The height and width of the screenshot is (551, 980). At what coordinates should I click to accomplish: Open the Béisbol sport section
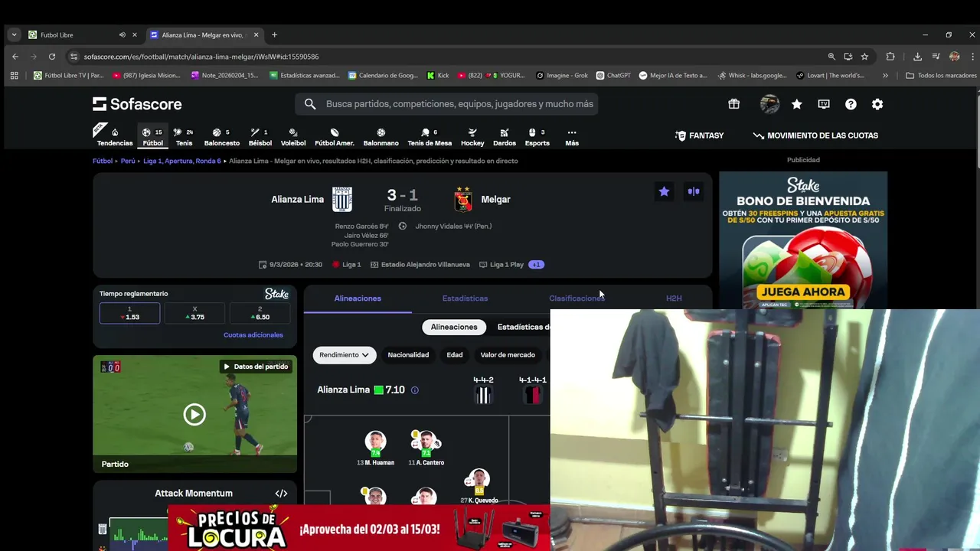click(x=260, y=136)
